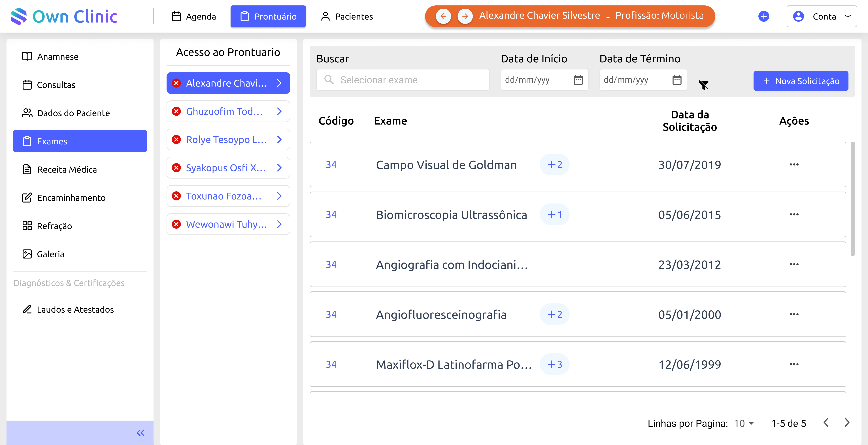Open actions menu for Campo Visual de Goldman

pyautogui.click(x=794, y=164)
